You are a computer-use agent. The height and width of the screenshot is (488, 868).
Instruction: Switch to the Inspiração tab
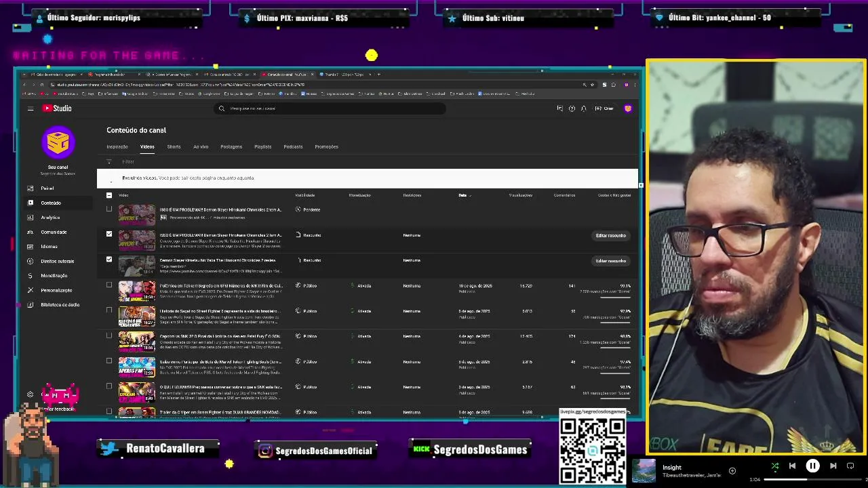117,146
